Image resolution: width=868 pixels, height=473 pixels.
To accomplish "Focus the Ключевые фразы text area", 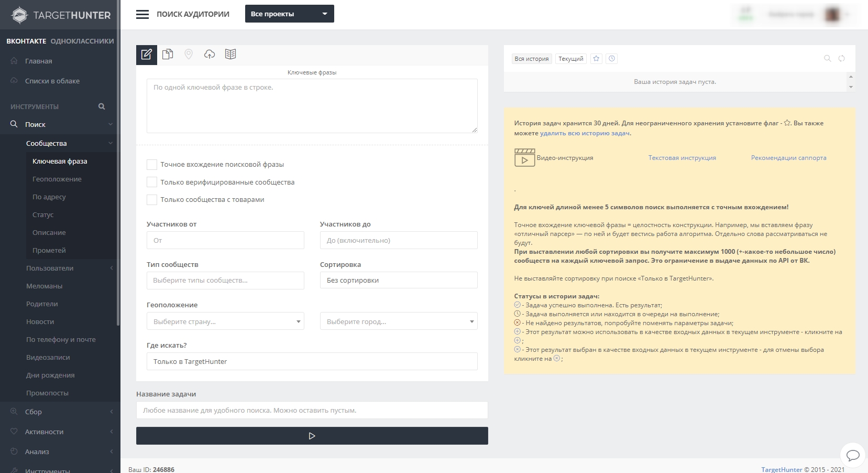I will coord(312,106).
